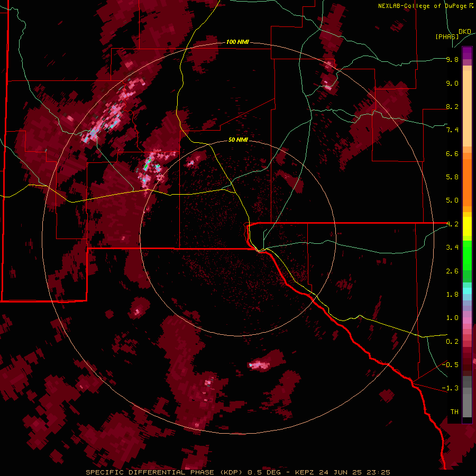The height and width of the screenshot is (476, 476).
Task: Click the 4.2 value on color scale
Action: click(452, 224)
